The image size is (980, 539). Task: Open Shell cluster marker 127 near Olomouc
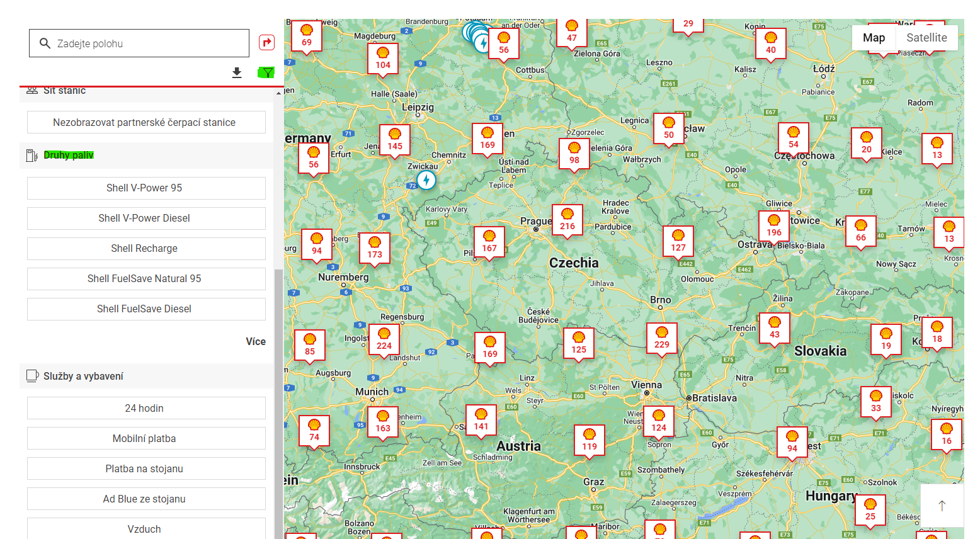point(678,242)
